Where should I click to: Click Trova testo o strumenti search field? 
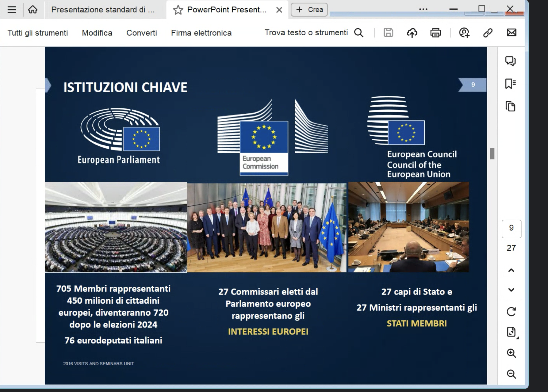coord(306,32)
